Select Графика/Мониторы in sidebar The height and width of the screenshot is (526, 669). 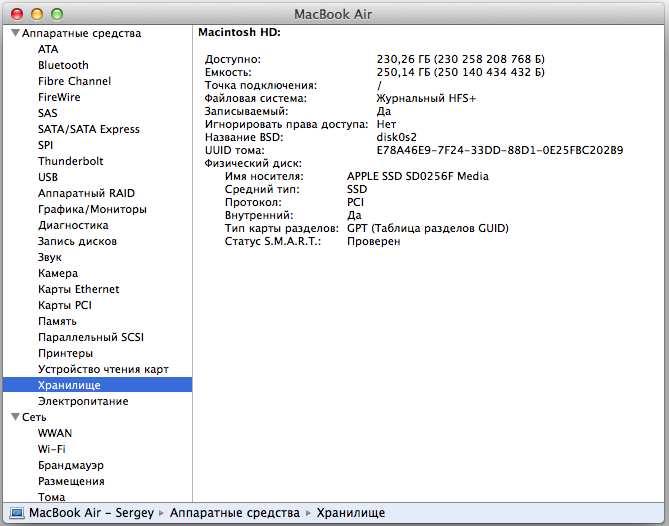92,209
